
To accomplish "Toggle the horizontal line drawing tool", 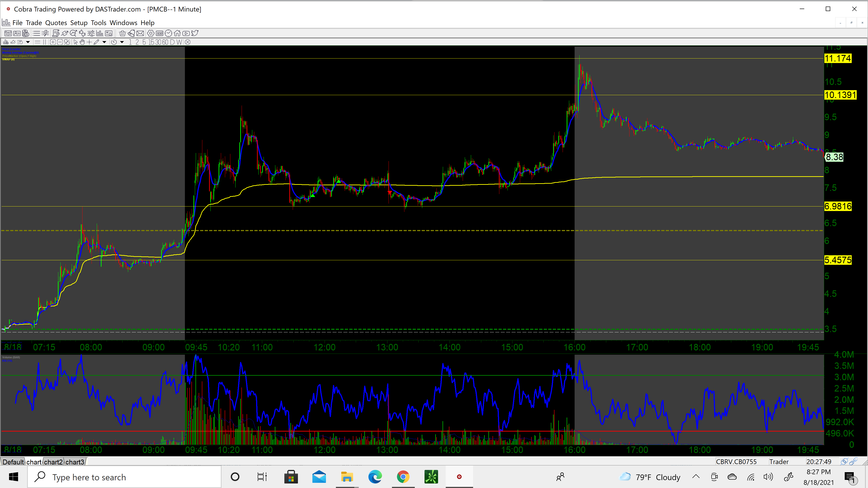I will [37, 42].
